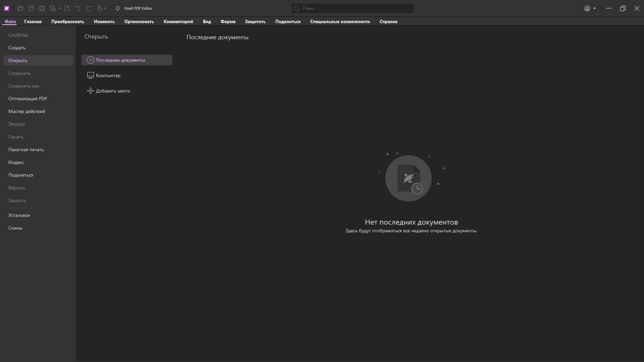Click the Redo arrow icon
The height and width of the screenshot is (362, 644).
(89, 8)
